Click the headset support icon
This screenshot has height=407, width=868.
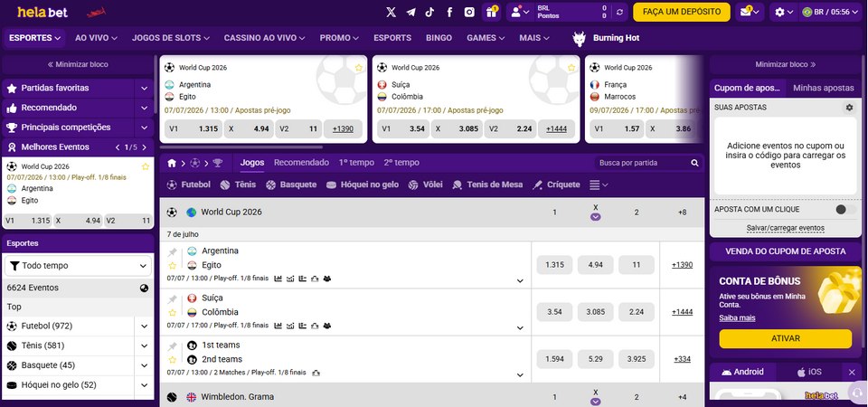[x=857, y=391]
